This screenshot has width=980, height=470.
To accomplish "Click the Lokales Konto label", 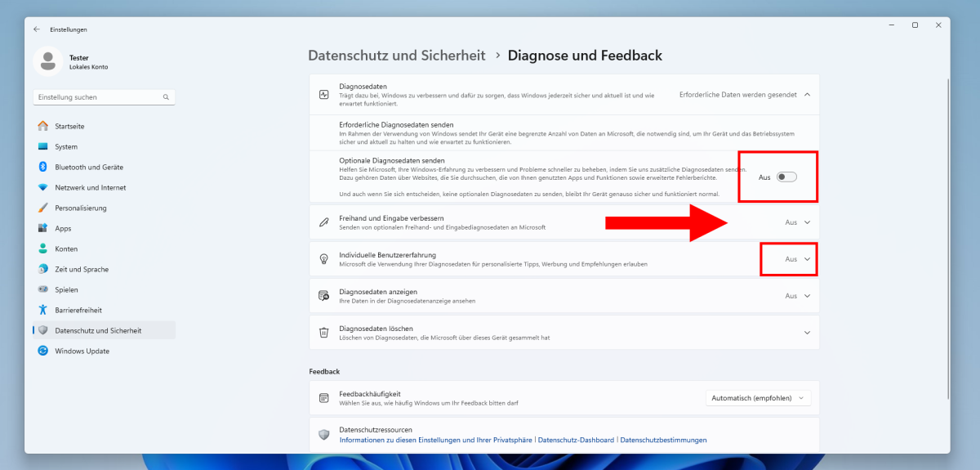I will coord(89,67).
